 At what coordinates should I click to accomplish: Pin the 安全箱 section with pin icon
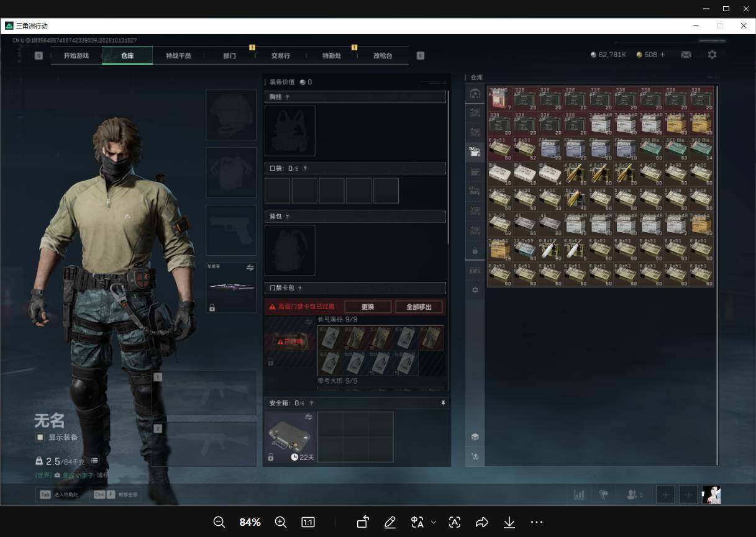click(443, 403)
